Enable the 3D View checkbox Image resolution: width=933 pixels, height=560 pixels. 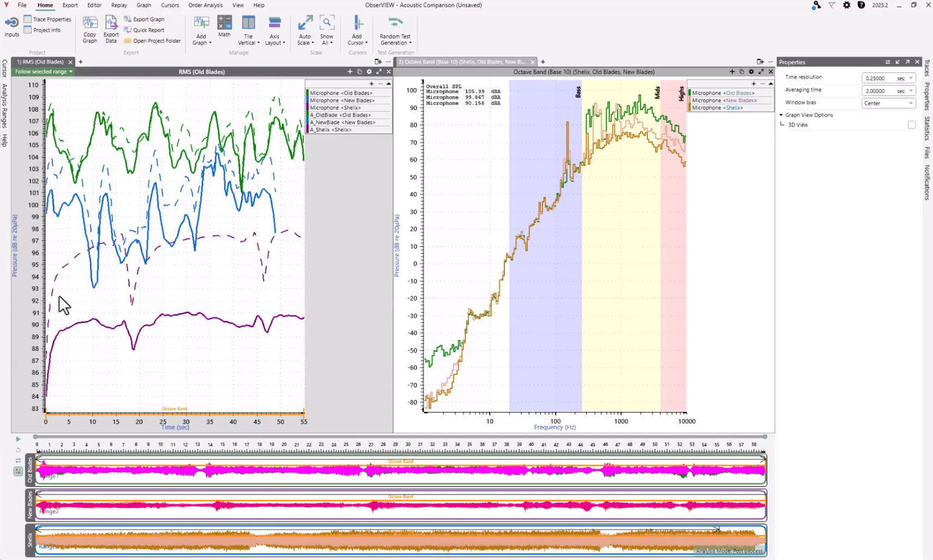coord(911,125)
